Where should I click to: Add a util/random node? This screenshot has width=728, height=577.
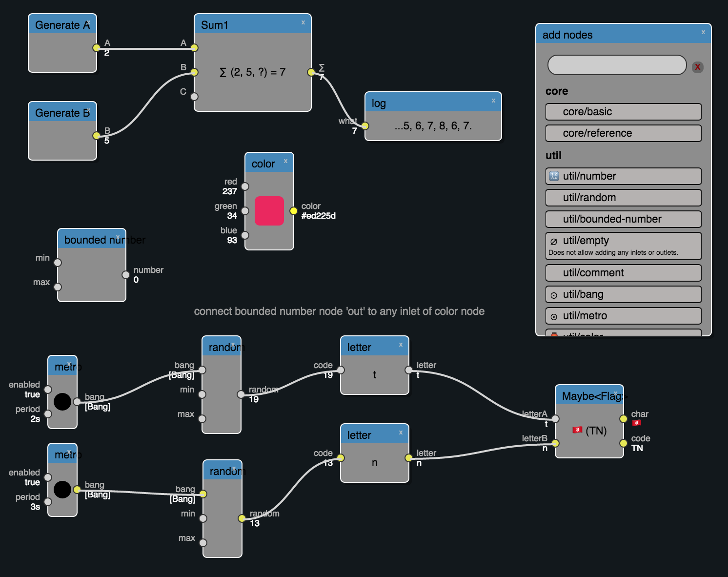(x=623, y=198)
